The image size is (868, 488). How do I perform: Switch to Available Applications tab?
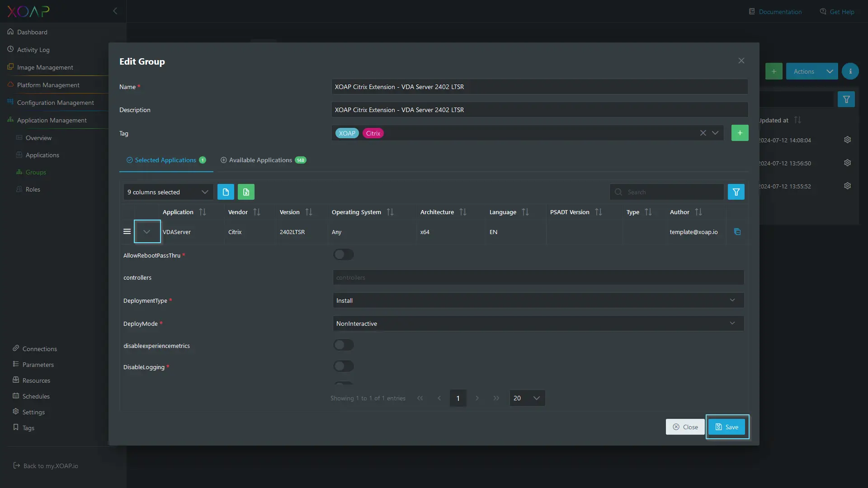point(263,160)
